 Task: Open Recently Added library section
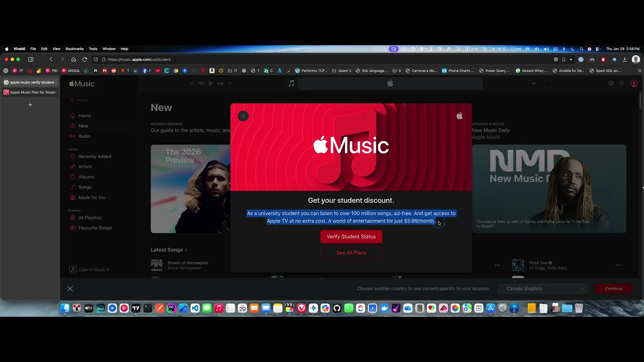tap(91, 156)
